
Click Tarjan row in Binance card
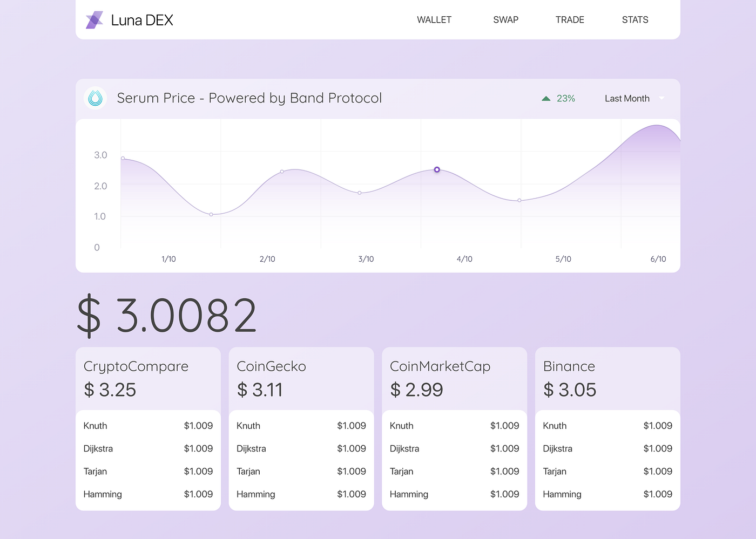coord(607,471)
